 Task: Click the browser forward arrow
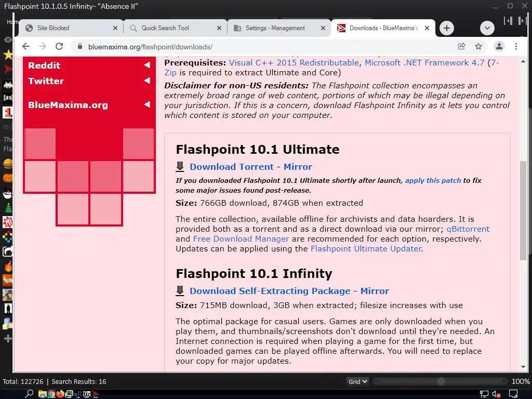[x=43, y=46]
